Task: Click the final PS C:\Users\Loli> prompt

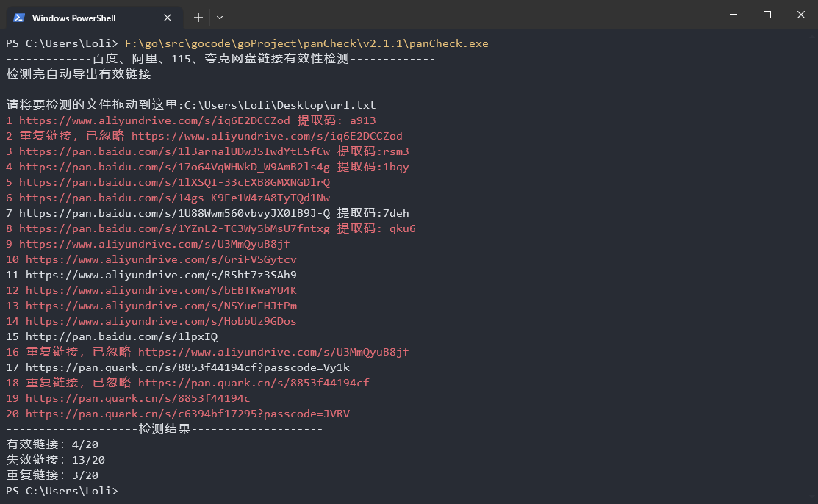Action: click(x=62, y=491)
